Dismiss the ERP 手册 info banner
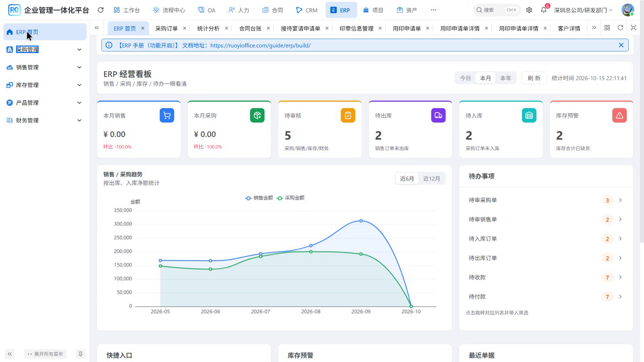The height and width of the screenshot is (362, 644). click(x=621, y=45)
